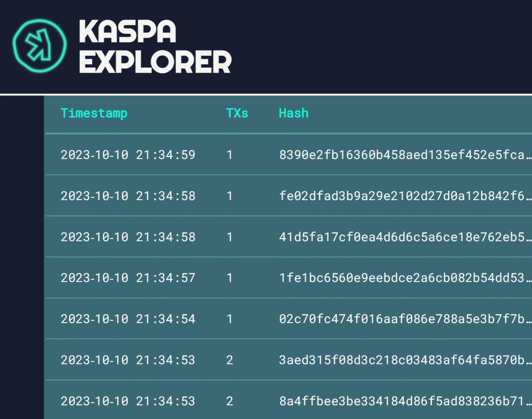This screenshot has height=419, width=532.
Task: Open block hash starting with 8a4ffbee
Action: 399,400
